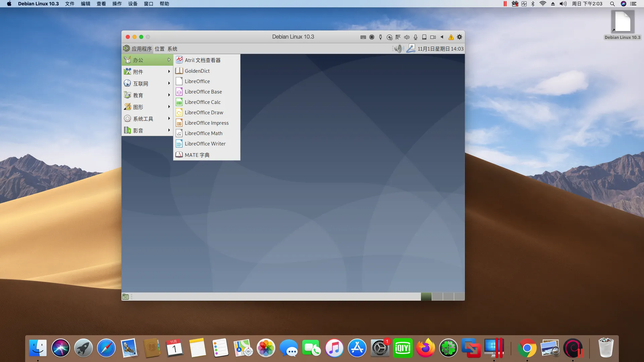Viewport: 644px width, 362px height.
Task: Open iQIYI app in the Dock
Action: click(x=403, y=348)
